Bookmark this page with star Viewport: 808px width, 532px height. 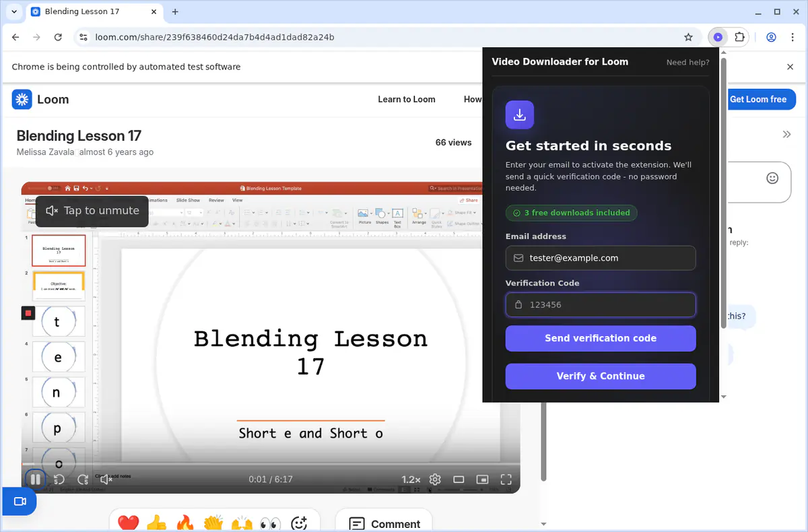688,37
